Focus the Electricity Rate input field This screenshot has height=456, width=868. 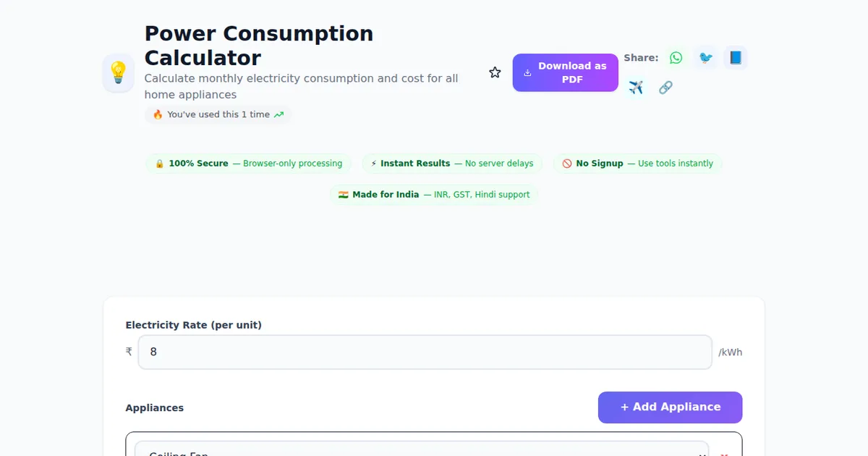click(425, 352)
